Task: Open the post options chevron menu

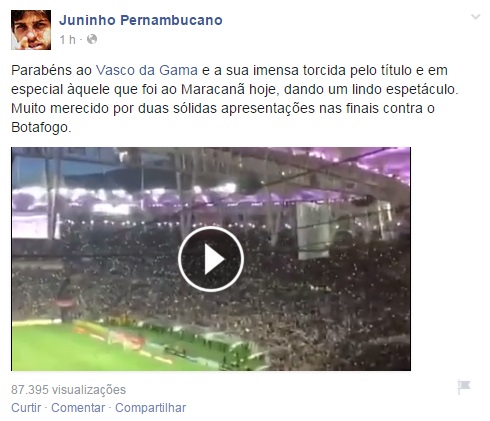Action: click(475, 17)
